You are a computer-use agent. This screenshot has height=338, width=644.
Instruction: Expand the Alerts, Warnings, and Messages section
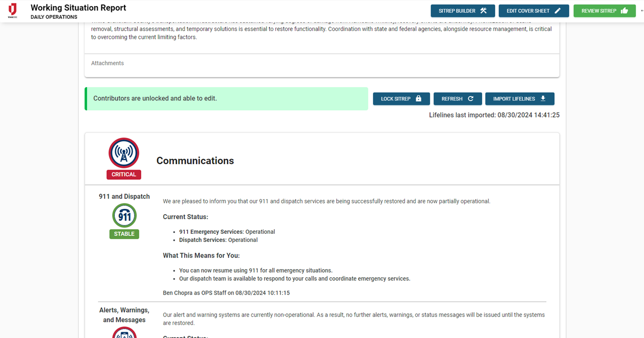tap(125, 315)
